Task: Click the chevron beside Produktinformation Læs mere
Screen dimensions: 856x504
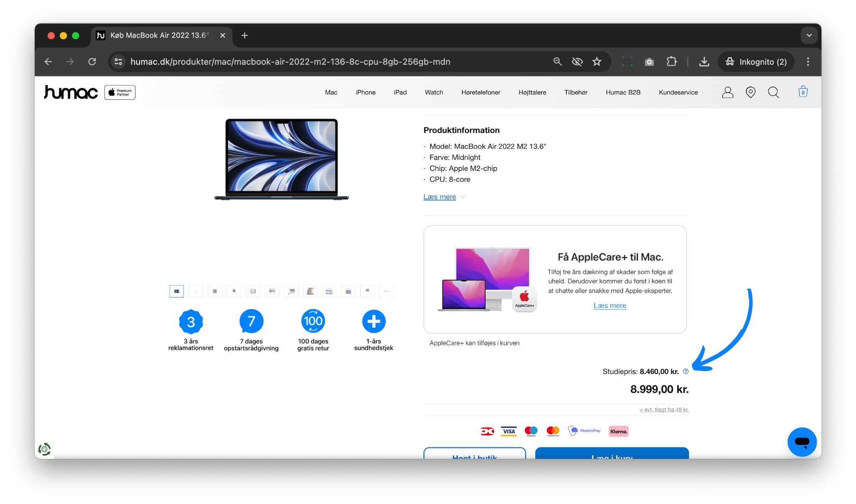Action: click(x=463, y=197)
